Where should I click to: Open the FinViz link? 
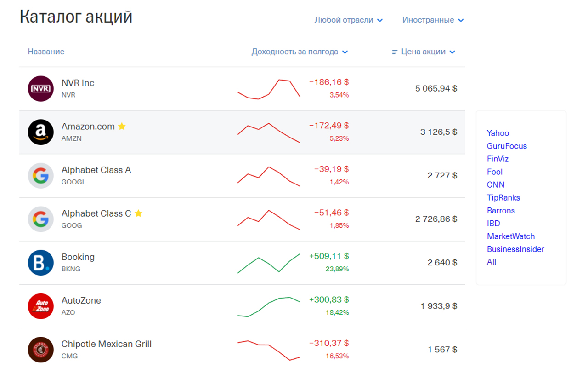(x=498, y=159)
